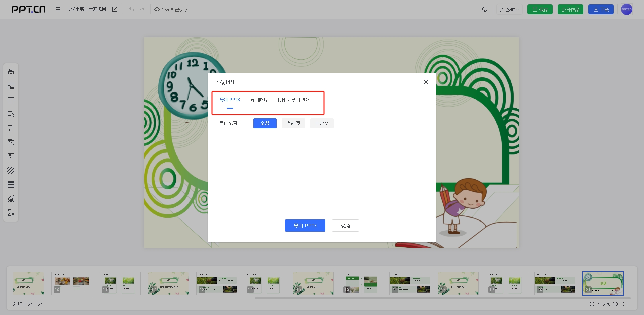The height and width of the screenshot is (315, 644).
Task: Select the shape tool icon
Action: [x=11, y=114]
